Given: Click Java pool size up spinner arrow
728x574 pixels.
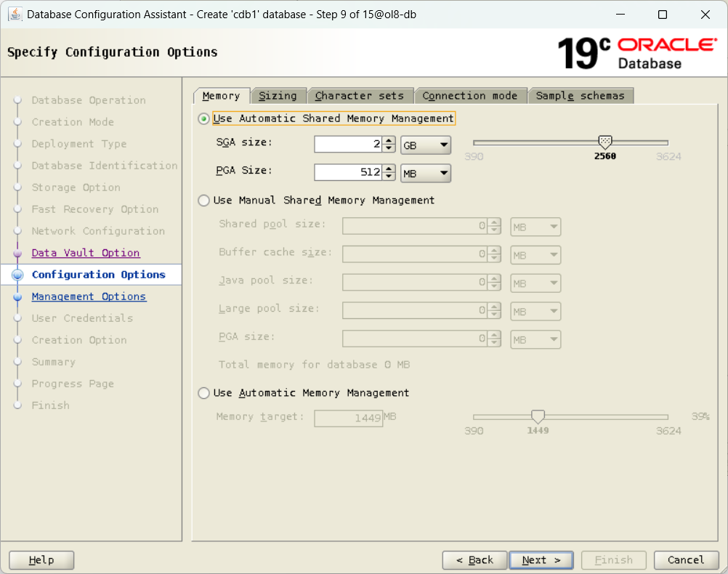Looking at the screenshot, I should pos(495,278).
